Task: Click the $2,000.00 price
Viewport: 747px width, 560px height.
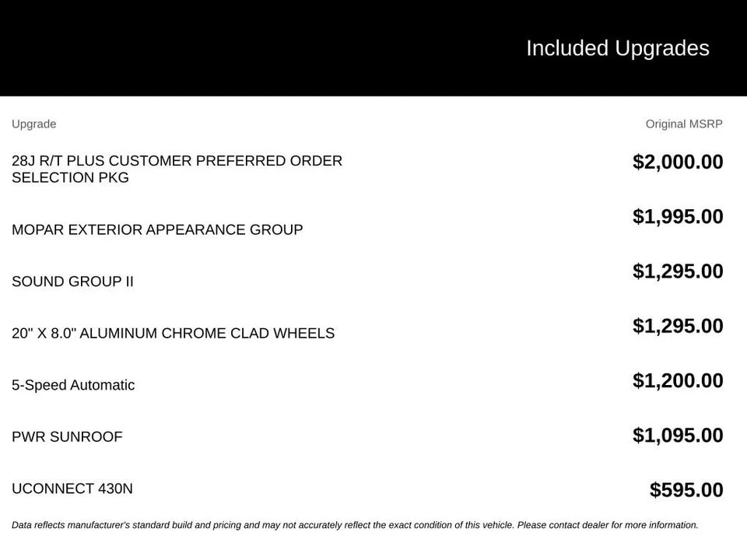Action: [678, 162]
